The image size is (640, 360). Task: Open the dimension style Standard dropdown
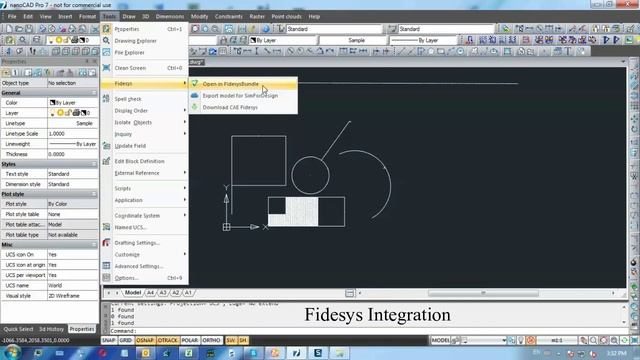pos(446,29)
